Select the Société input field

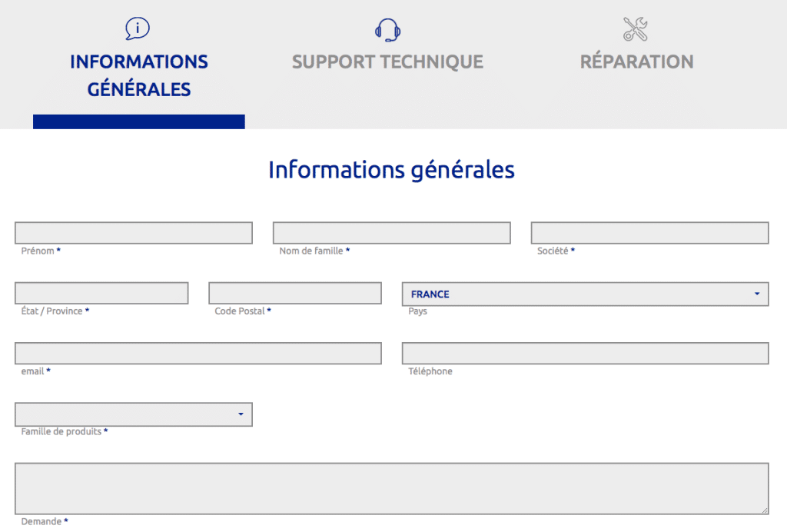click(649, 232)
